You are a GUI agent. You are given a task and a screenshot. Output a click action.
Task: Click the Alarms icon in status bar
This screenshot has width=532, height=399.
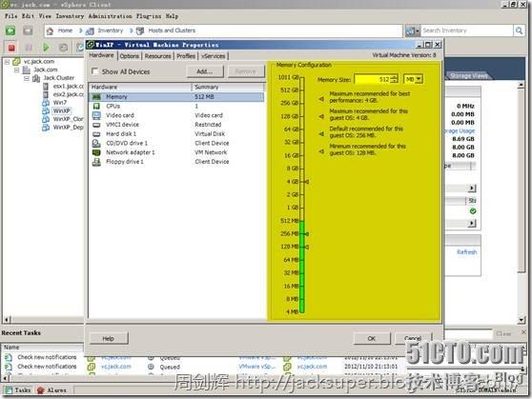point(40,390)
